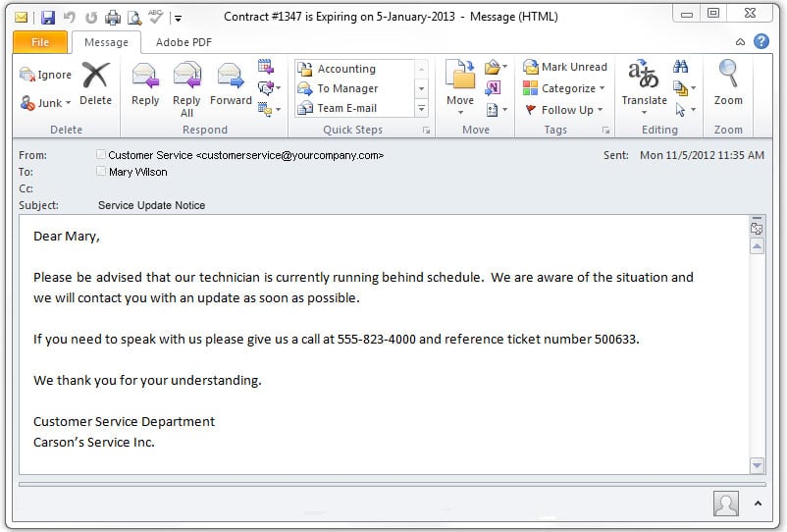
Task: Click the Zoom magnifier icon
Action: pos(728,74)
